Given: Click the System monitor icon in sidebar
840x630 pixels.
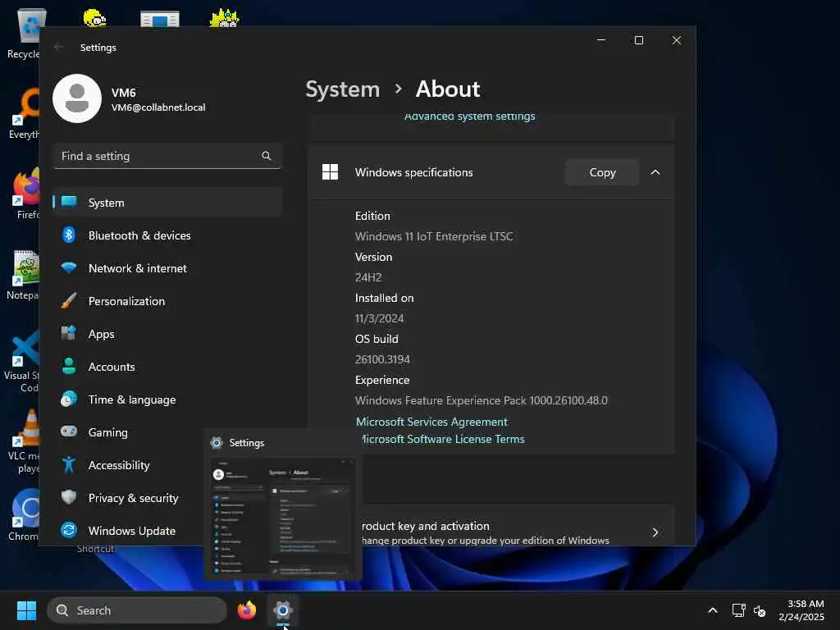Looking at the screenshot, I should click(69, 202).
